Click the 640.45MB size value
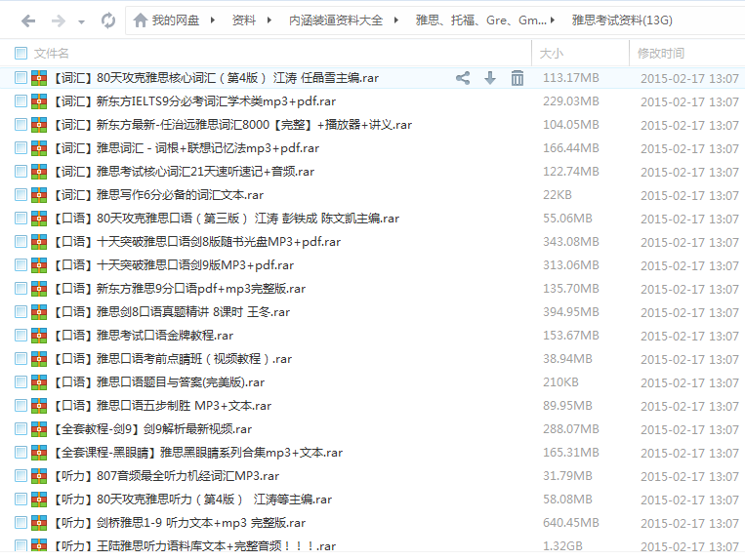 click(x=571, y=523)
